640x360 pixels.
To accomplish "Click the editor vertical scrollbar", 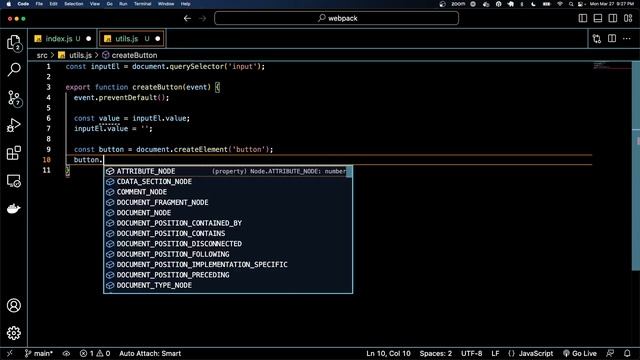I will pos(636,165).
